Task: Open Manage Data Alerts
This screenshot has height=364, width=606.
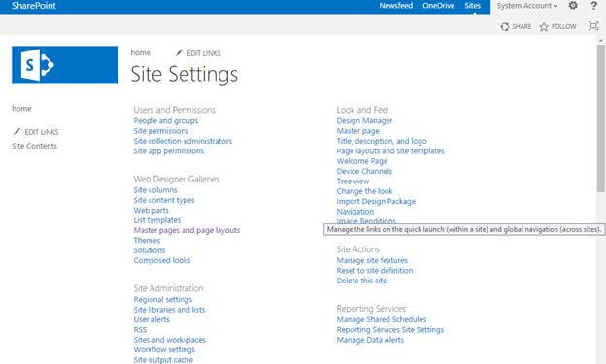Action: (x=370, y=340)
